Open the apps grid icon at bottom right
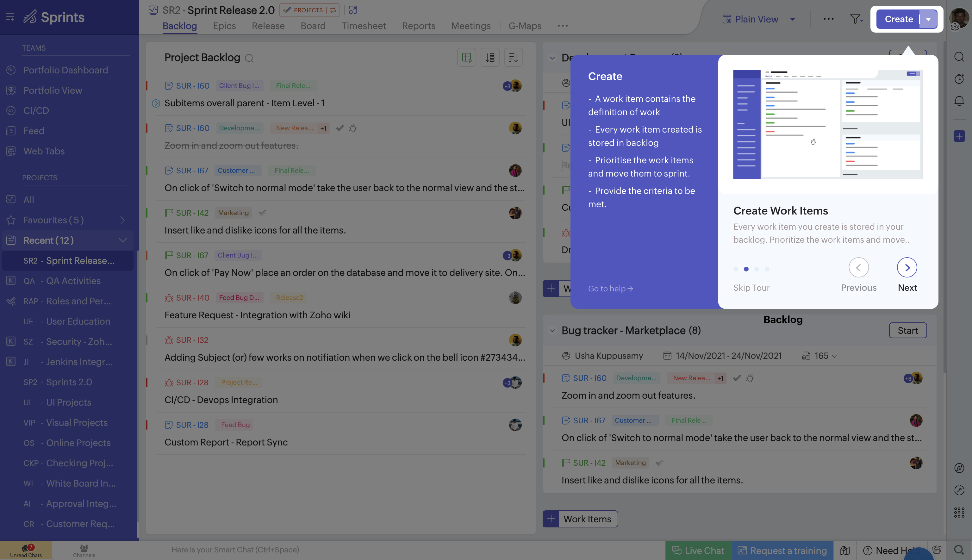The image size is (972, 560). (959, 512)
